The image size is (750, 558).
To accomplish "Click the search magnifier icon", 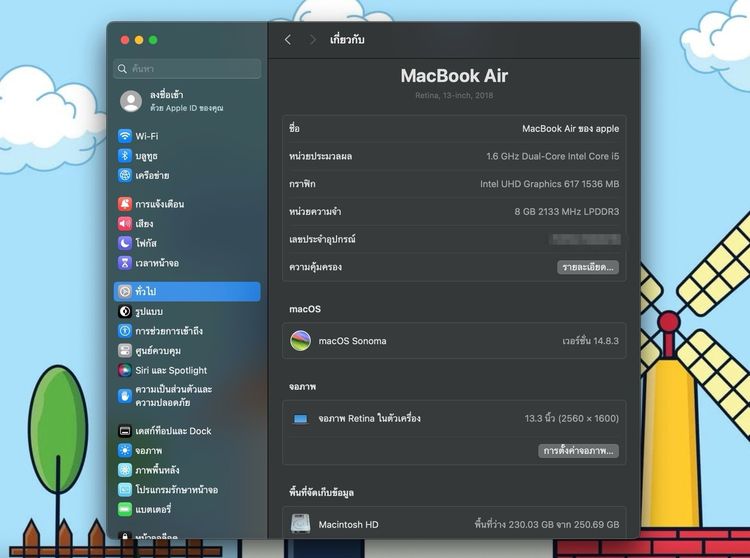I will click(122, 69).
